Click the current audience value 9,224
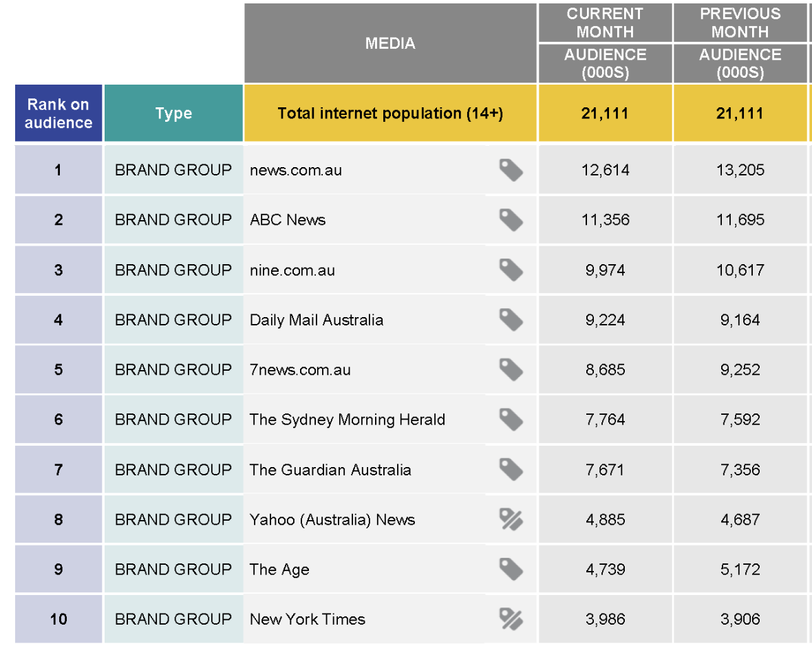Viewport: 812px width, 648px height. [x=605, y=320]
